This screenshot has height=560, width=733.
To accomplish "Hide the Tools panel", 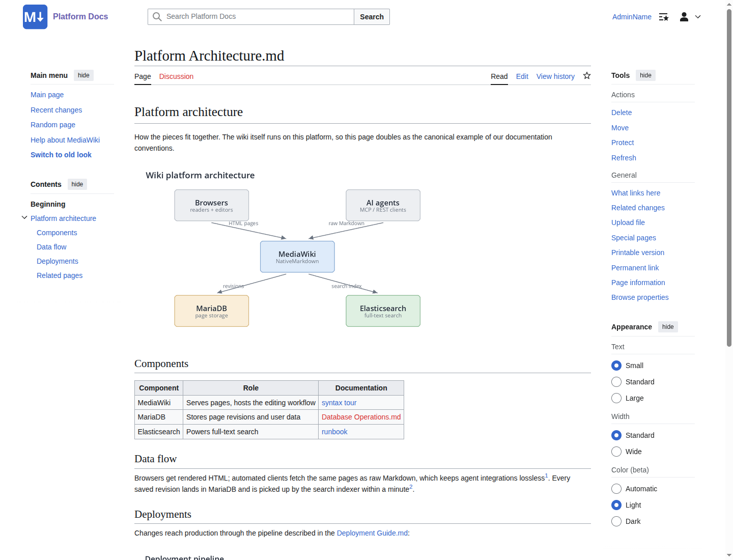I will point(645,75).
